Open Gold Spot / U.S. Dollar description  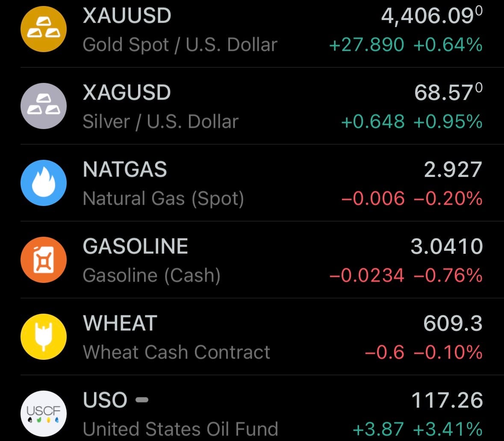180,45
